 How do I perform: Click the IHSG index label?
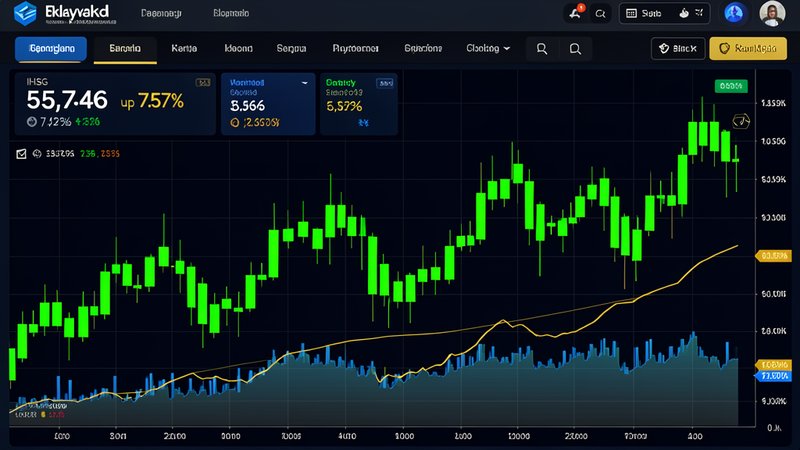37,82
